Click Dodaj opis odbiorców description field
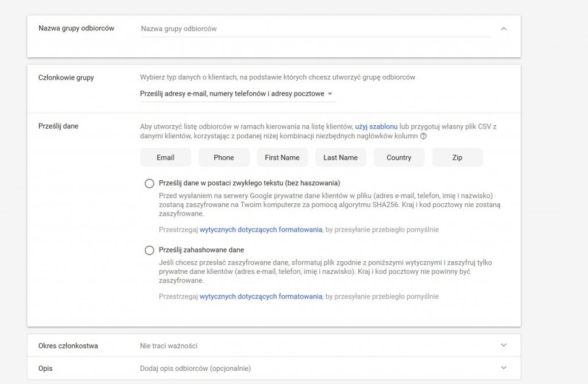Viewport: 588px width, 384px height. tap(195, 368)
